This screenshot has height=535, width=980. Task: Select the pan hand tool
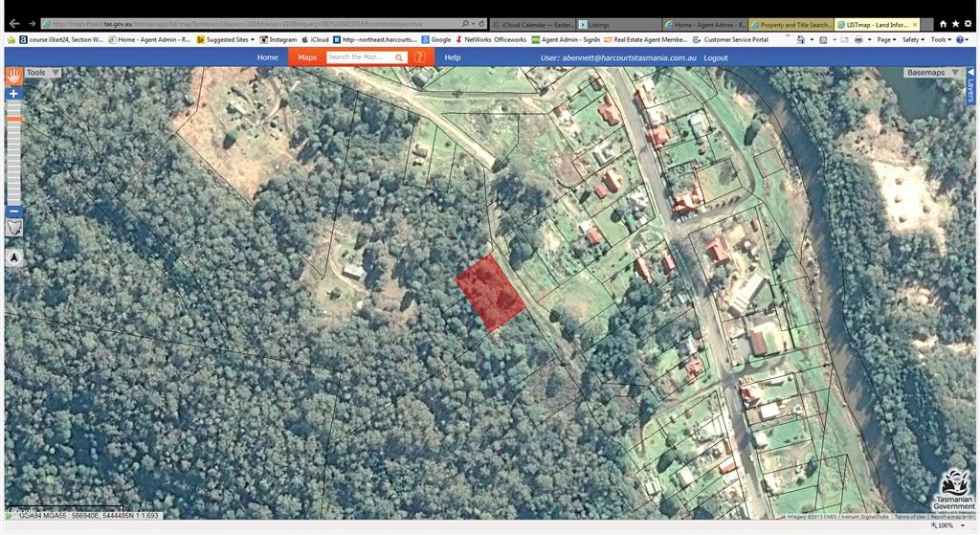tap(13, 75)
